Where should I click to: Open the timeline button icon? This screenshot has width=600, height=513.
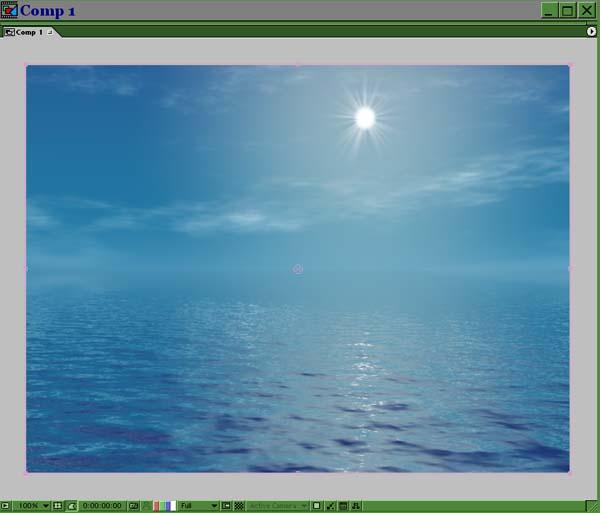[x=343, y=506]
